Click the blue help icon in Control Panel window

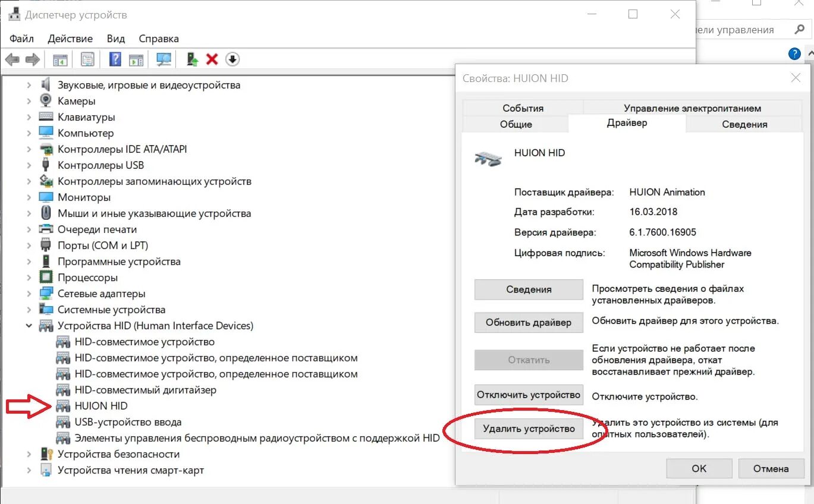[x=794, y=54]
